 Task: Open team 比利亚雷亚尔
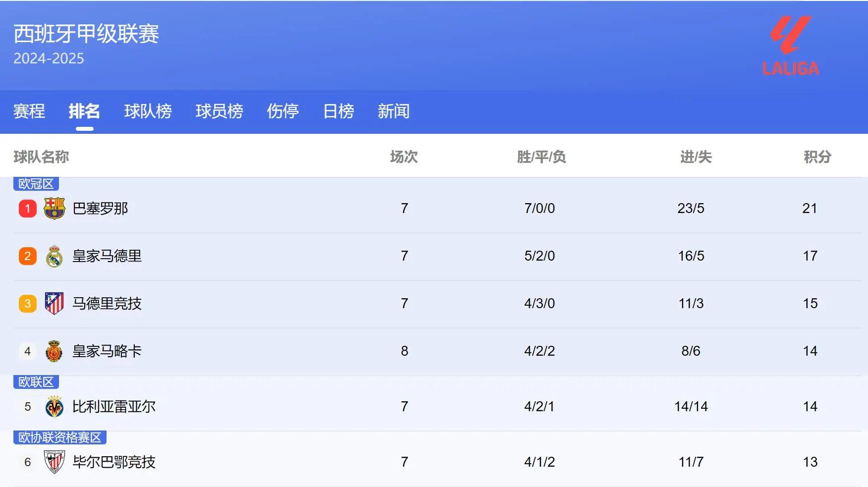tap(114, 407)
